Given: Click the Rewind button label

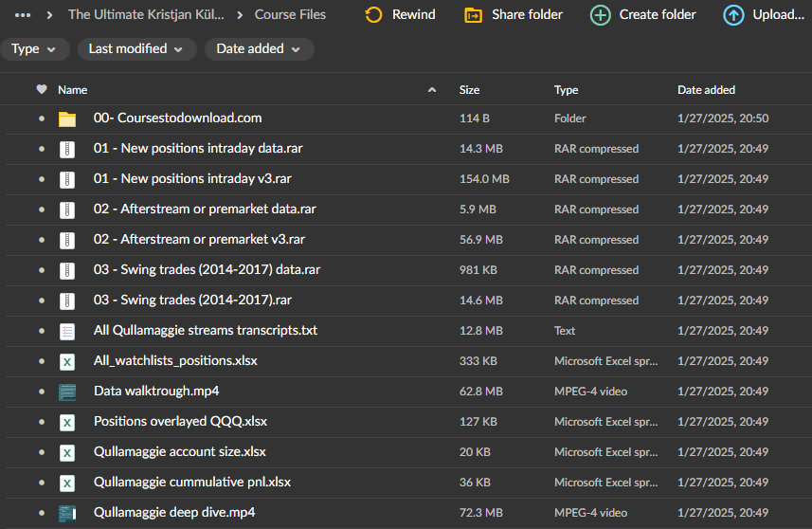Looking at the screenshot, I should coord(414,14).
